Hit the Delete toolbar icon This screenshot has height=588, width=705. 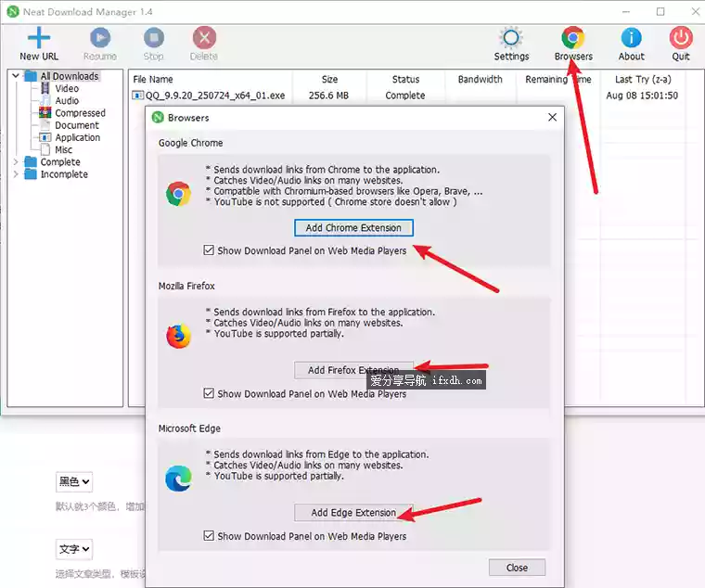tap(204, 38)
